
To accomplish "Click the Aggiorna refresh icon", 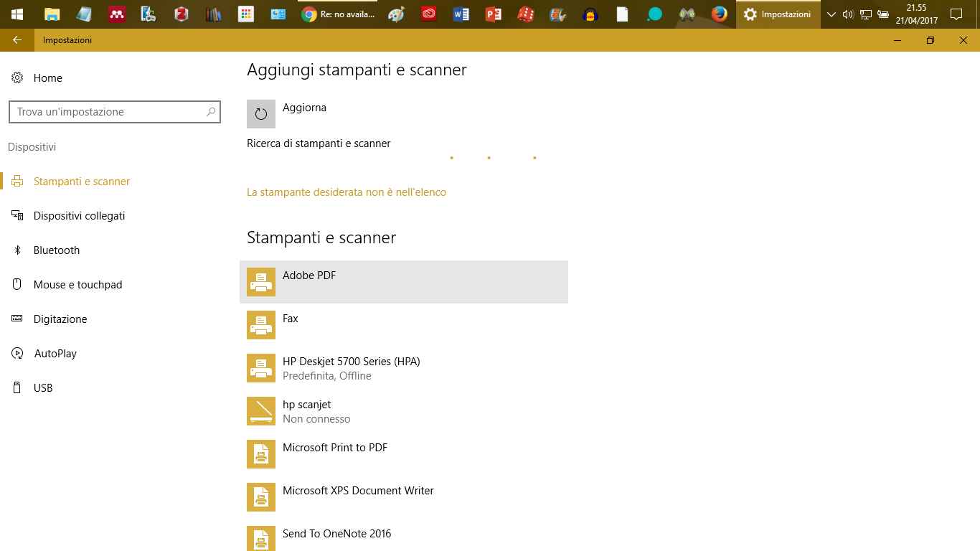I will (261, 114).
